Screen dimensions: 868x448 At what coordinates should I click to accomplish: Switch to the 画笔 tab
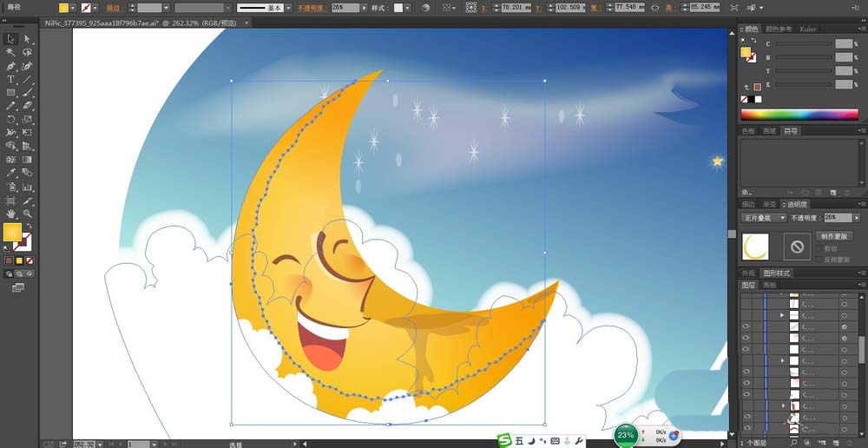tap(769, 131)
